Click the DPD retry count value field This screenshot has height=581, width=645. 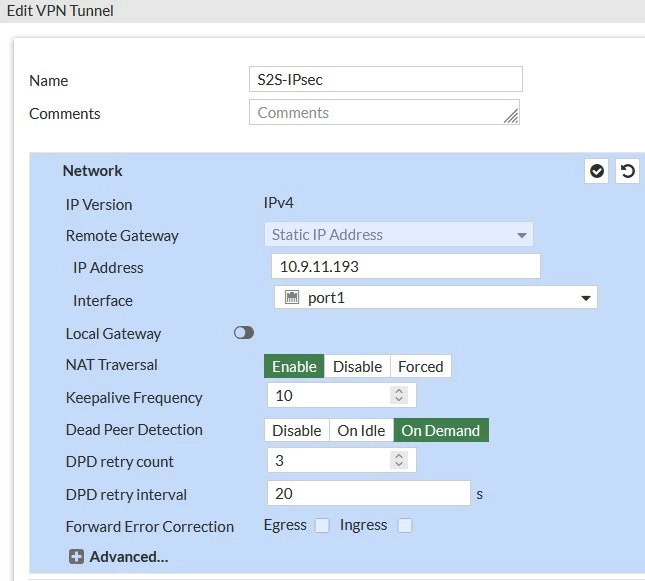point(341,460)
